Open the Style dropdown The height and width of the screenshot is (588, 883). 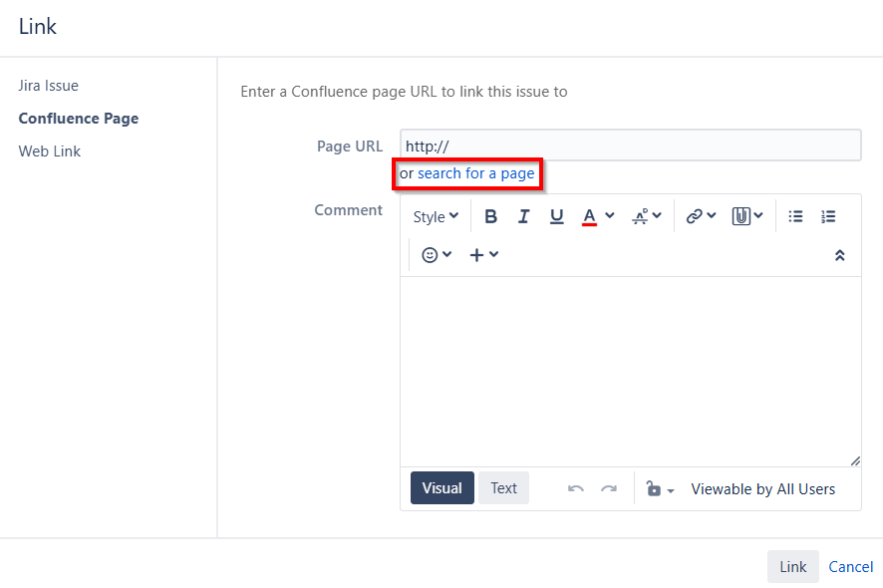click(436, 216)
